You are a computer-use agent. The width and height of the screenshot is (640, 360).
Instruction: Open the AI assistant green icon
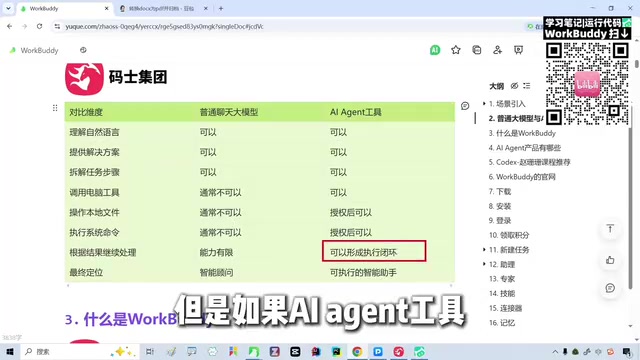click(x=435, y=50)
